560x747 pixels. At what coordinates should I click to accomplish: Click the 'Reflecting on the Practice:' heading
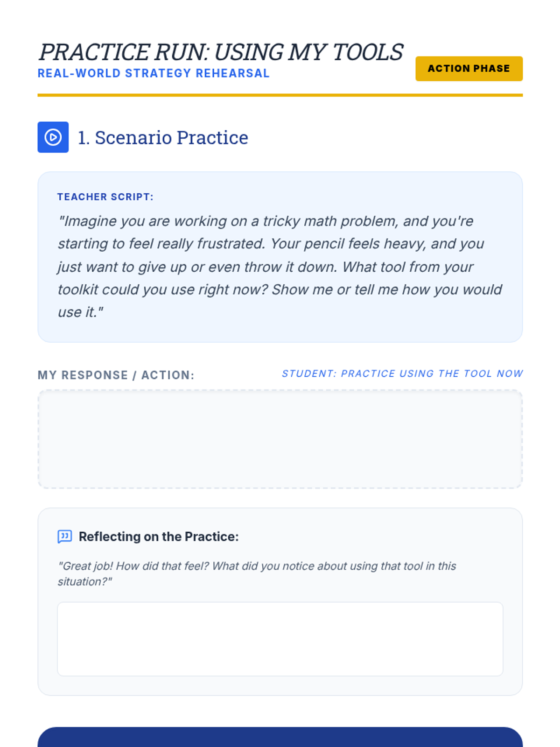point(159,536)
